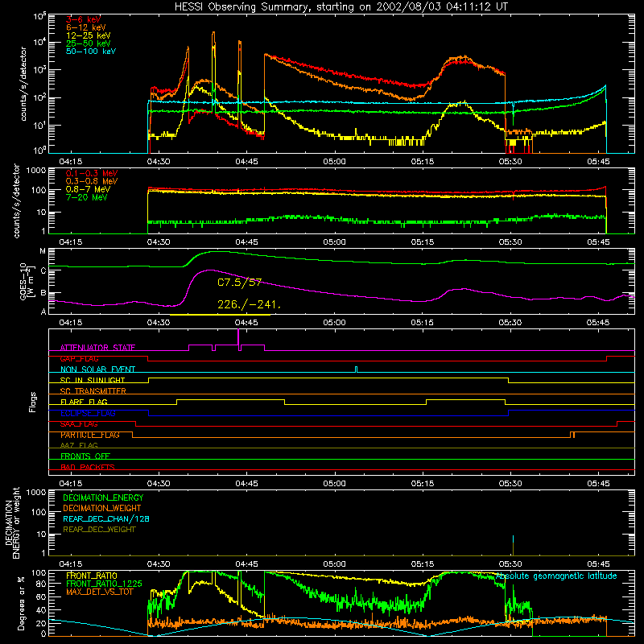The height and width of the screenshot is (644, 644).
Task: Click the REAR_DEC_WEIGHT legend entry
Action: pyautogui.click(x=99, y=530)
